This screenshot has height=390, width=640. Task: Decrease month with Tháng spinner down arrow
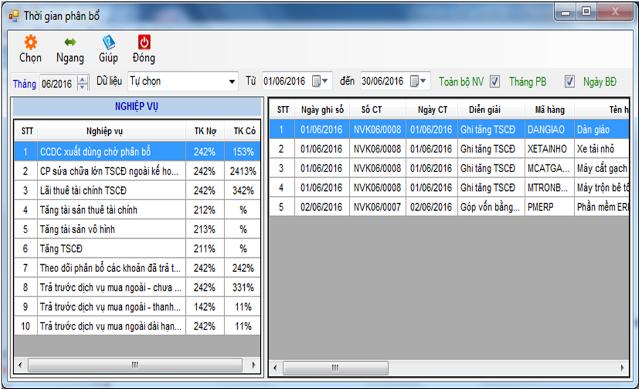82,86
